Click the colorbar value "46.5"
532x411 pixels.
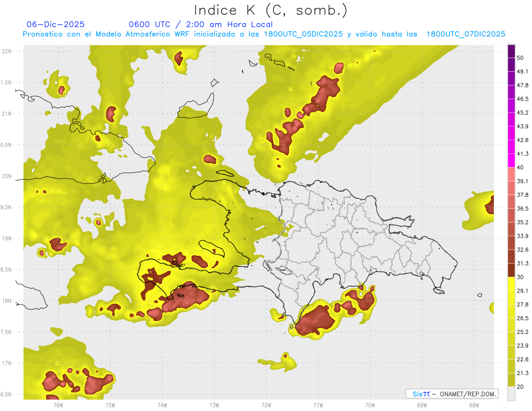(x=522, y=99)
